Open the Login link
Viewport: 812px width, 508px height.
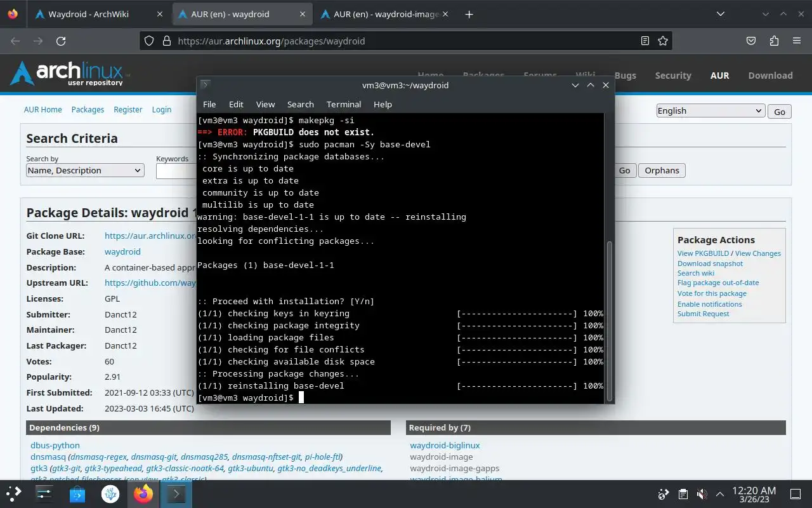pos(162,109)
